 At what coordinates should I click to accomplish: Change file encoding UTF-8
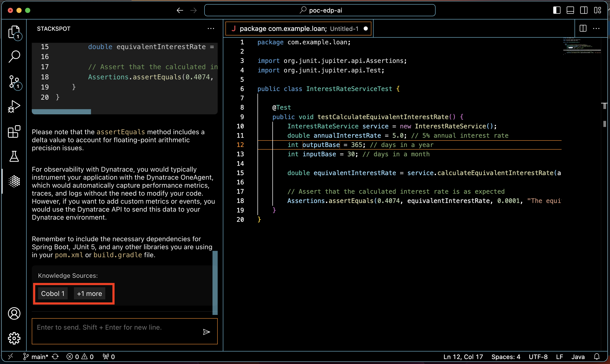538,357
